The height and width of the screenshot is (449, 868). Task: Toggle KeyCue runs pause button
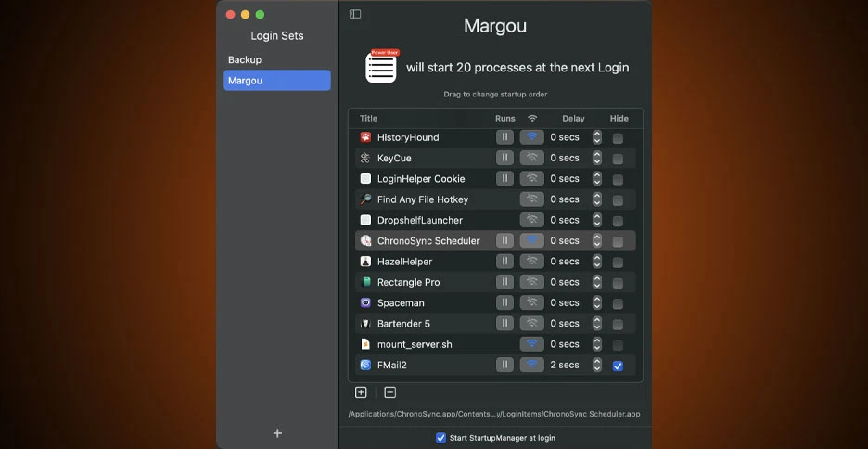(x=504, y=158)
